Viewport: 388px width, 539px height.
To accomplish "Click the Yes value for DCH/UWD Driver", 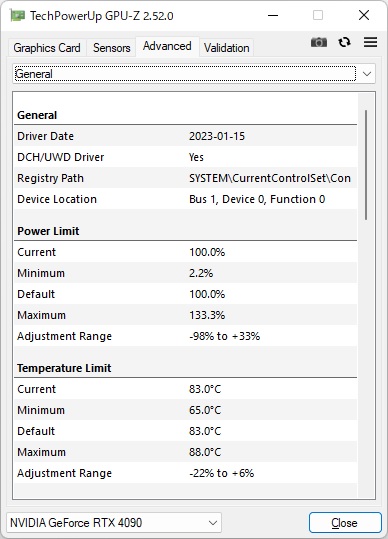I will coord(196,157).
